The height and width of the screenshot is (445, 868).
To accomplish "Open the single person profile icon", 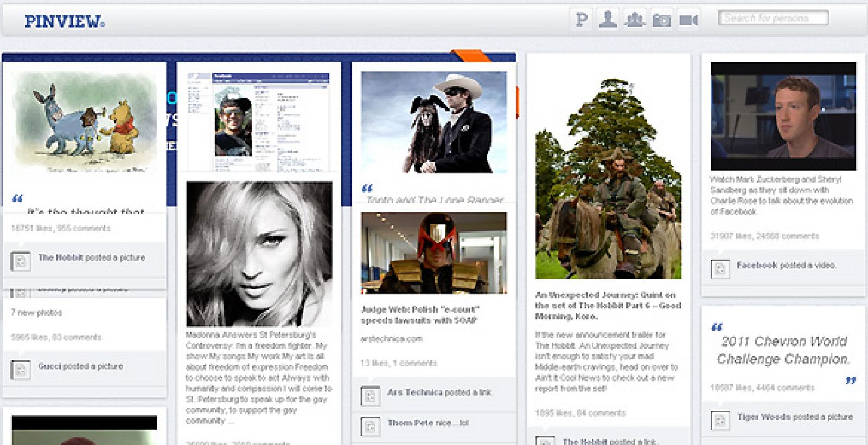I will click(608, 20).
